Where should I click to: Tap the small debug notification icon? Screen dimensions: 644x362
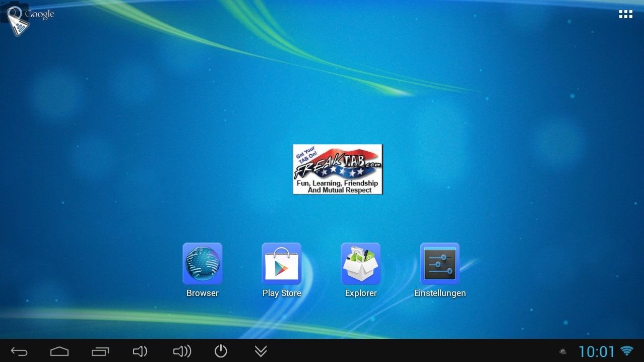[563, 351]
